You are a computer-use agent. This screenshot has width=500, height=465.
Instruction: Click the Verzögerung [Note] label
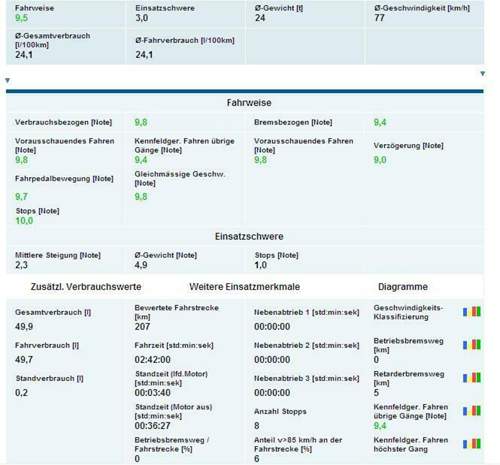coord(408,146)
